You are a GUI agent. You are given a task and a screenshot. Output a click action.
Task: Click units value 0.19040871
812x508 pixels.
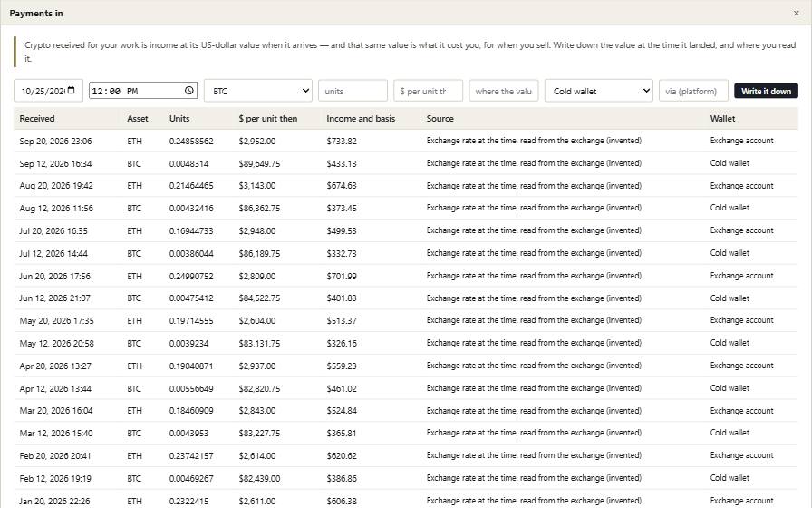point(191,366)
